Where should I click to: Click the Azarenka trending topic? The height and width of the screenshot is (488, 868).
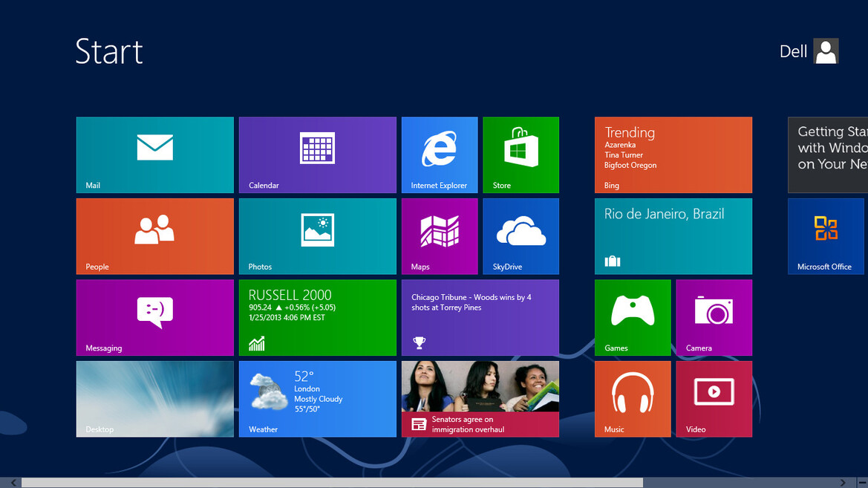pos(620,145)
